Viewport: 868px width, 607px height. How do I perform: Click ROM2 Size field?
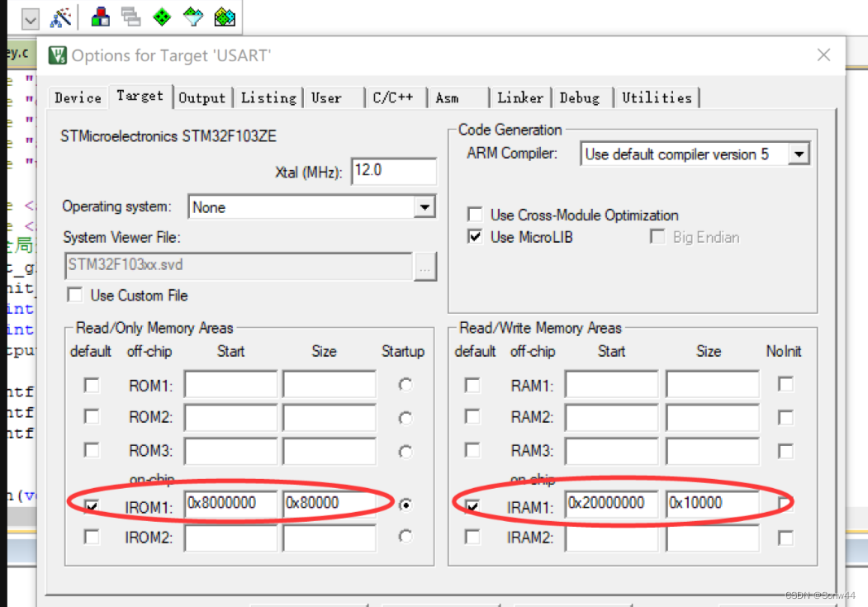point(330,418)
